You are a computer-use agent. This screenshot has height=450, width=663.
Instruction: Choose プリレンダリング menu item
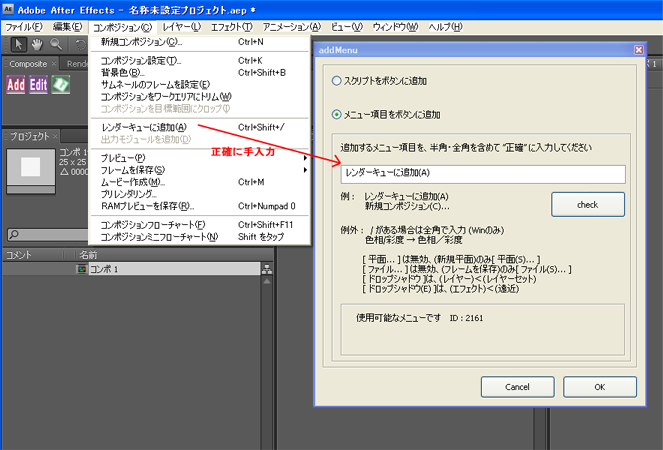tap(200, 194)
